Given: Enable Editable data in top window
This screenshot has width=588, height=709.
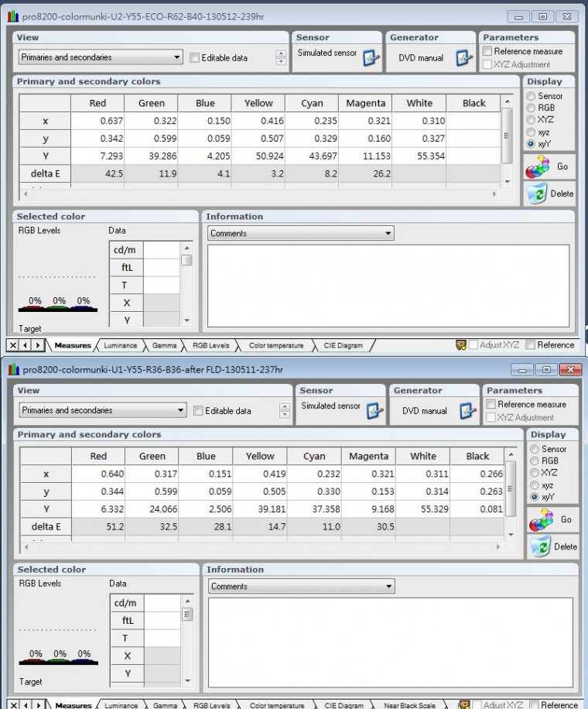Looking at the screenshot, I should 194,57.
